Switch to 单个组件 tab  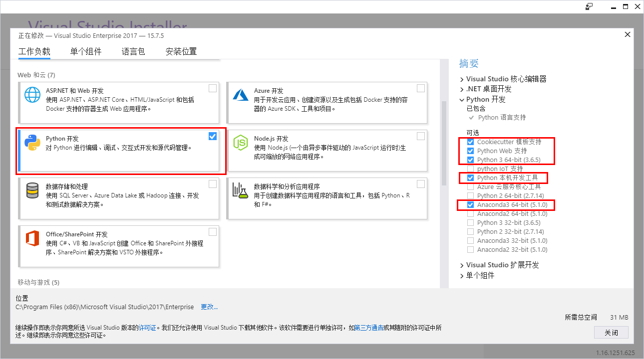click(x=86, y=51)
